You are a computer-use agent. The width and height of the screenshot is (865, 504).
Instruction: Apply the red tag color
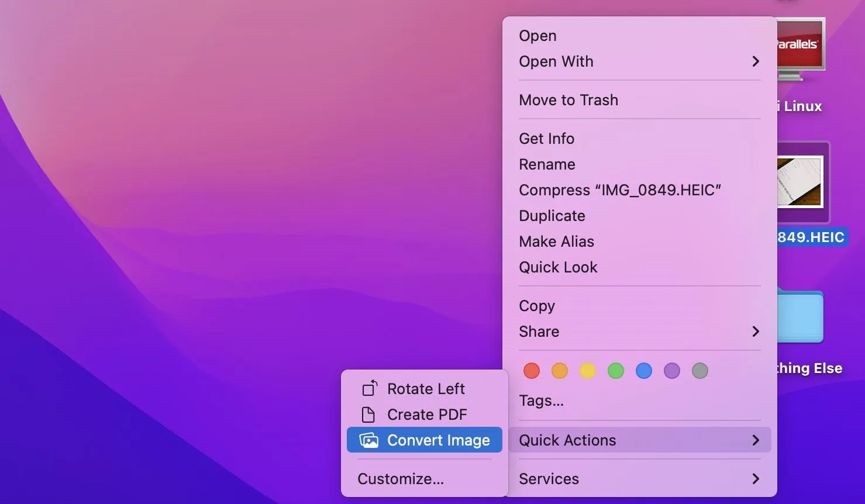point(532,371)
